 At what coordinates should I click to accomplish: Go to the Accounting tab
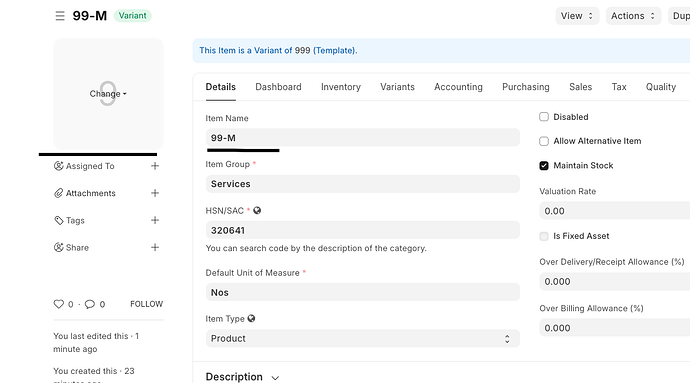click(x=458, y=87)
